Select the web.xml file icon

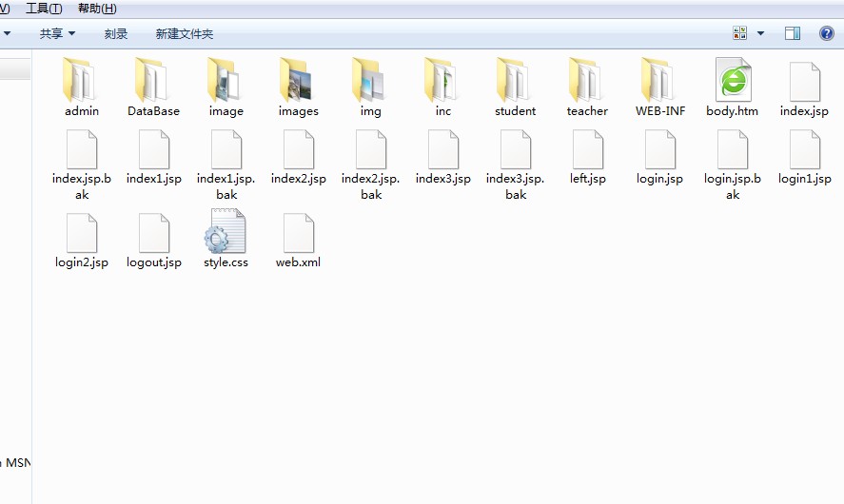click(299, 233)
